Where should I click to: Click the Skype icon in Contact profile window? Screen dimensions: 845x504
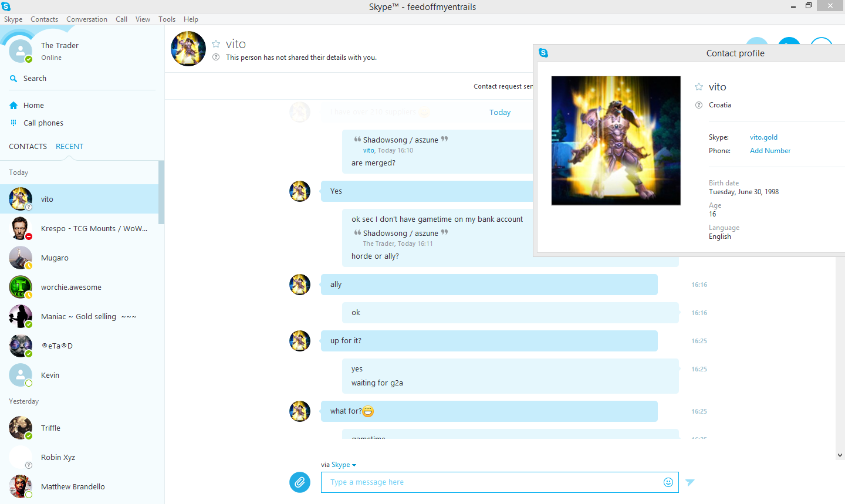pyautogui.click(x=543, y=53)
